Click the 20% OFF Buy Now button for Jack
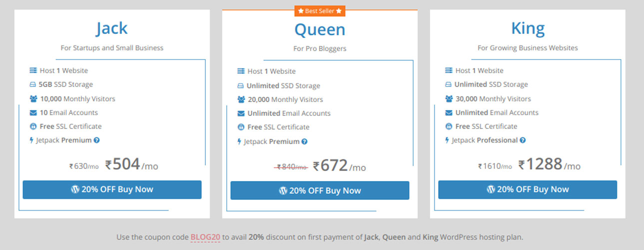Viewport: 644px width, 250px height. 112,189
